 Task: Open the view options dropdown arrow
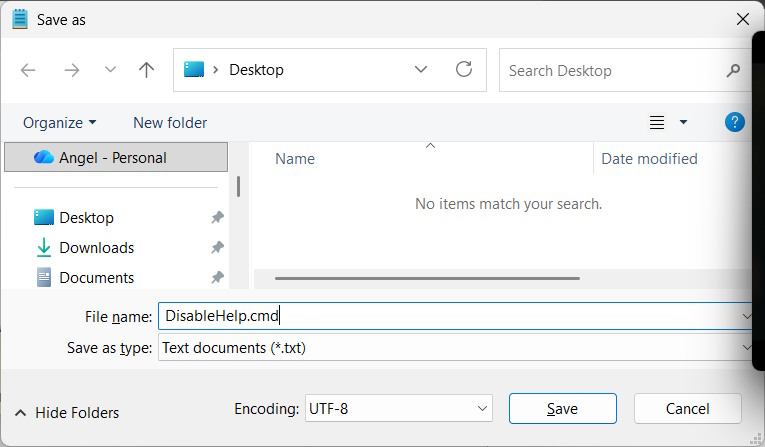[x=684, y=122]
